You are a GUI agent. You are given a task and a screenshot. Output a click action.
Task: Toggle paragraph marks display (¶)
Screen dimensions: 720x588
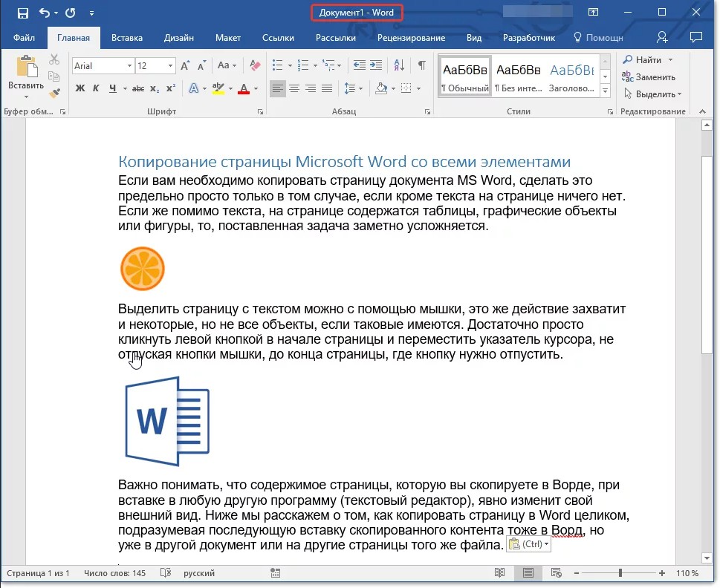(421, 65)
